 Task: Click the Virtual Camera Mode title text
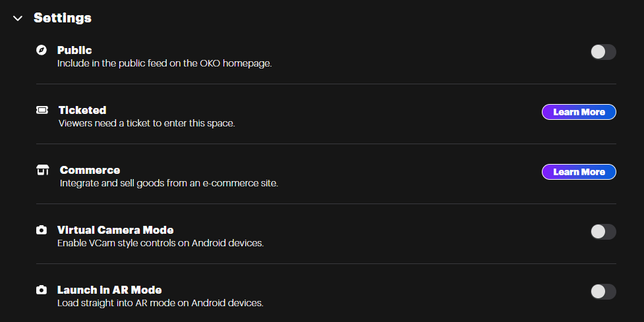coord(115,230)
